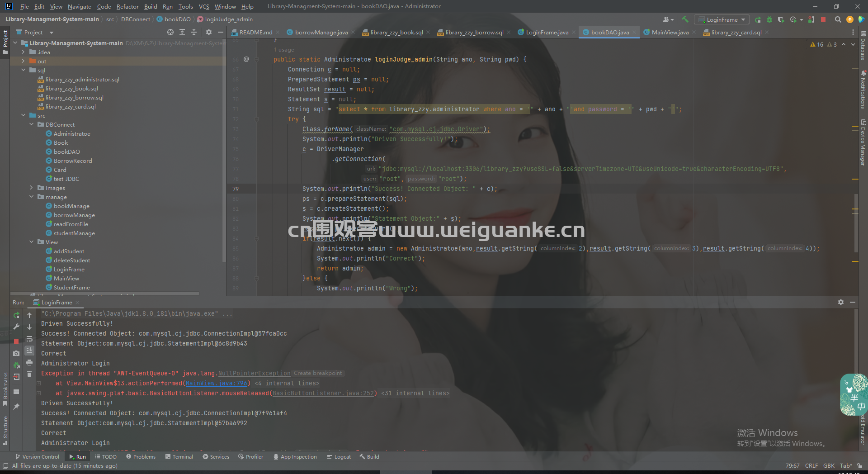Toggle the pin tab icon in Run panel

tap(16, 406)
